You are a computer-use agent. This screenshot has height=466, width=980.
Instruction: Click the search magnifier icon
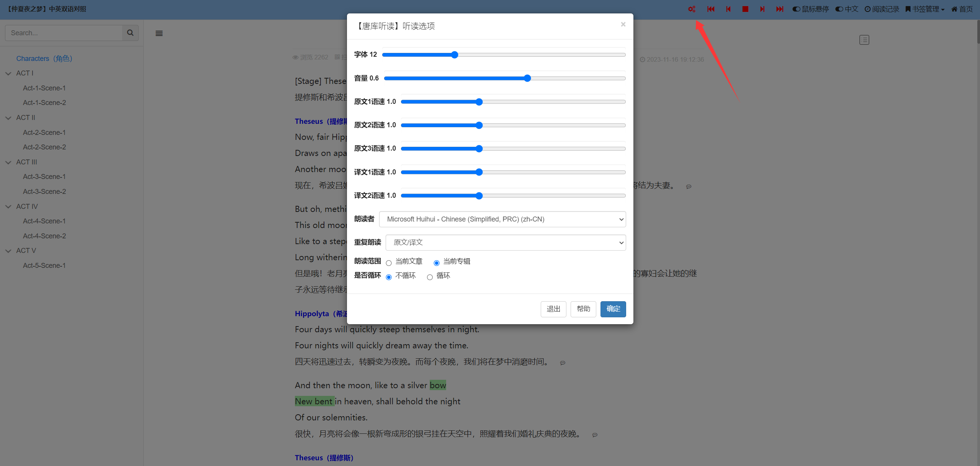pos(130,33)
